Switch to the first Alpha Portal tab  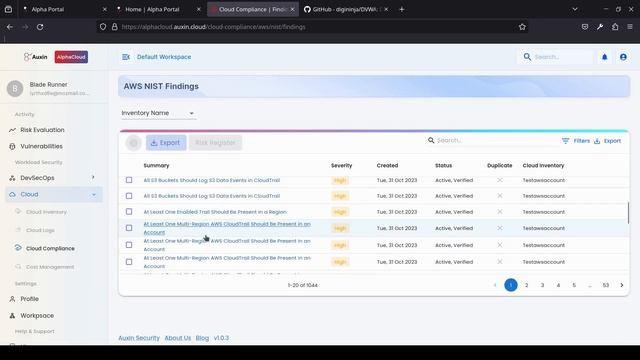(64, 9)
